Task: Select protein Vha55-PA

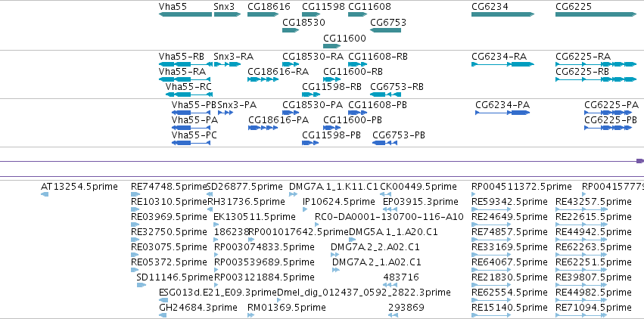Action: tap(191, 128)
